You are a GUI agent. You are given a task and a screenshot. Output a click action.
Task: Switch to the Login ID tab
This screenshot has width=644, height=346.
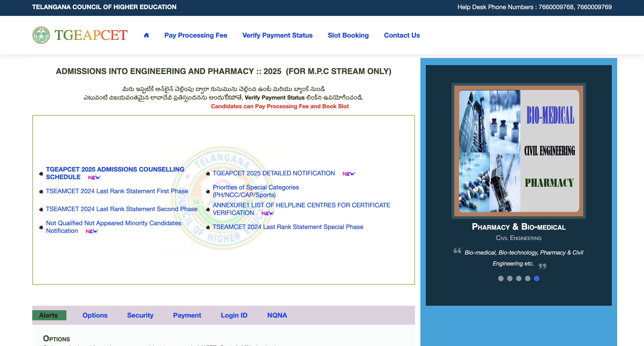tap(234, 315)
